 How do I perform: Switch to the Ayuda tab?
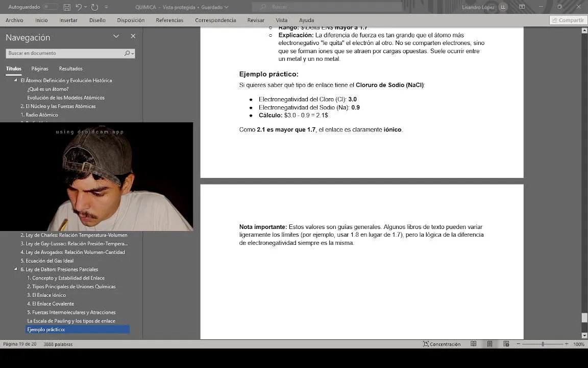coord(306,20)
